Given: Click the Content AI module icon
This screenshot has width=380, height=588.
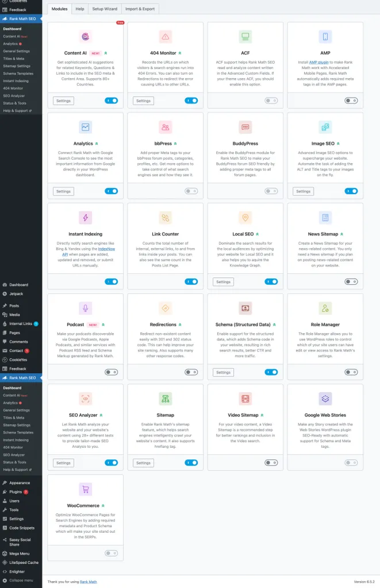Looking at the screenshot, I should click(85, 36).
